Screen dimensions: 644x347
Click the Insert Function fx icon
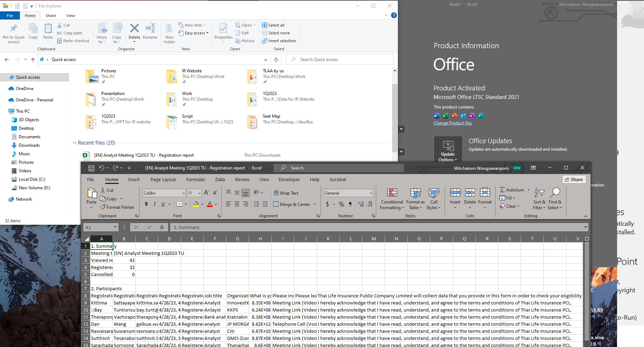coord(162,227)
